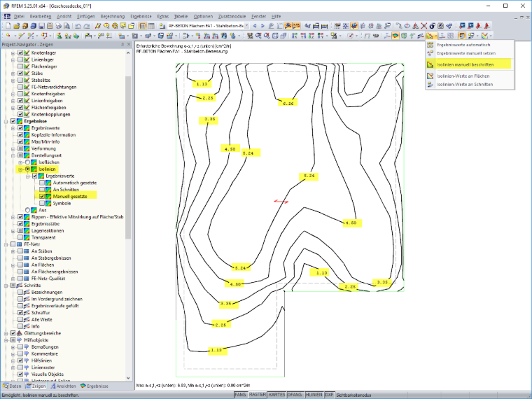Select Isolinien manuell beschriften menu entry
This screenshot has width=532, height=399.
(x=469, y=64)
